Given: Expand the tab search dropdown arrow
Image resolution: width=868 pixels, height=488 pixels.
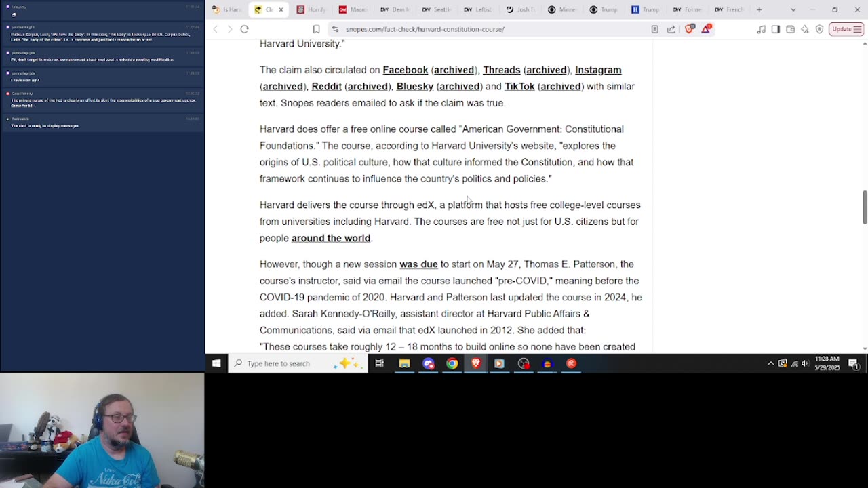Looking at the screenshot, I should (x=793, y=9).
